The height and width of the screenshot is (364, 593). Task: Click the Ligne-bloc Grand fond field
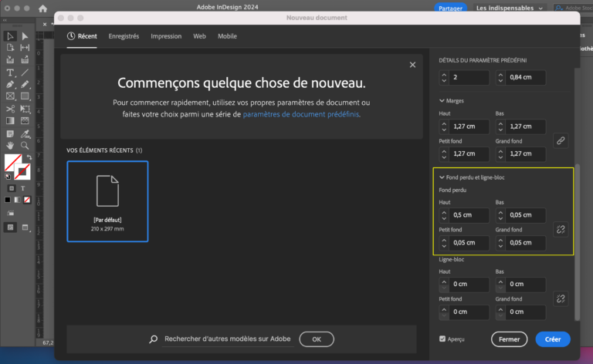coord(526,312)
